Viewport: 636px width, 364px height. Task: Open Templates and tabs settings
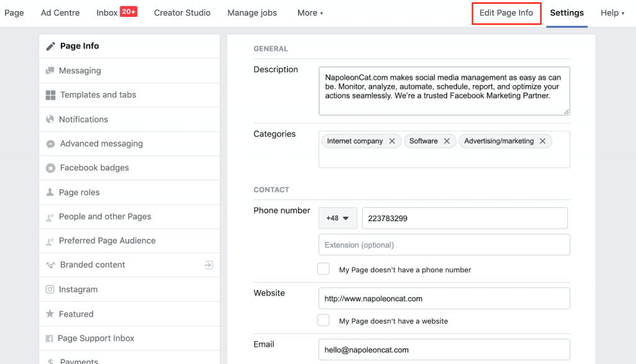click(129, 95)
